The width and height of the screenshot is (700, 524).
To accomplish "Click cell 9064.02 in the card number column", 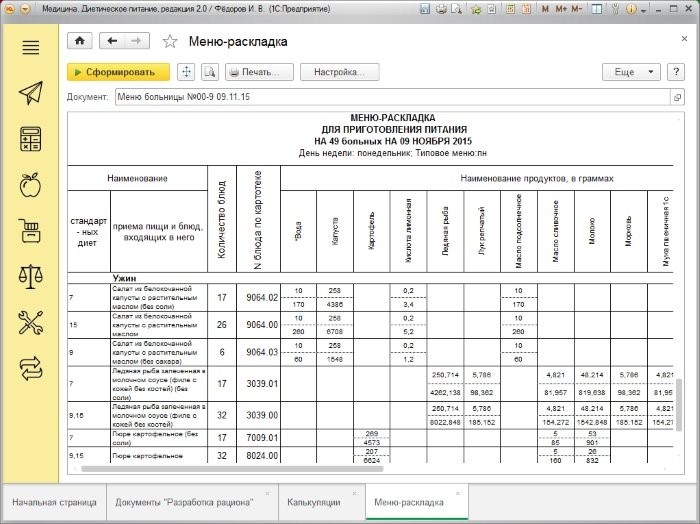I will pyautogui.click(x=258, y=298).
